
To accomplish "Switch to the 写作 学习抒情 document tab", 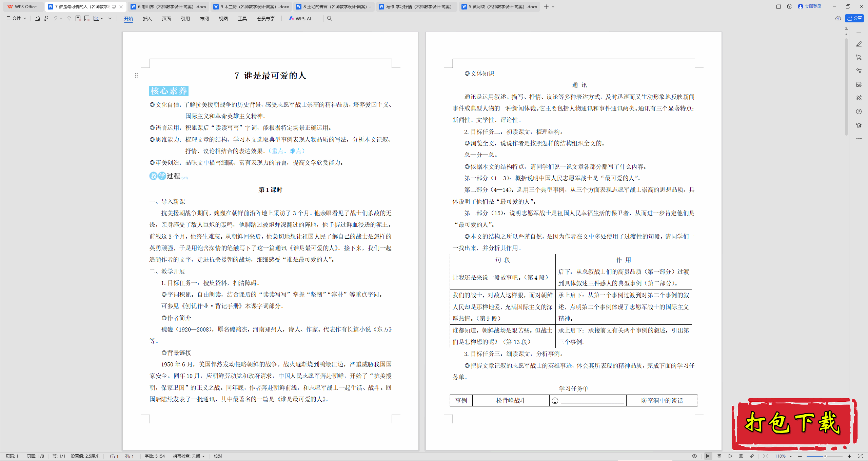I will point(417,6).
